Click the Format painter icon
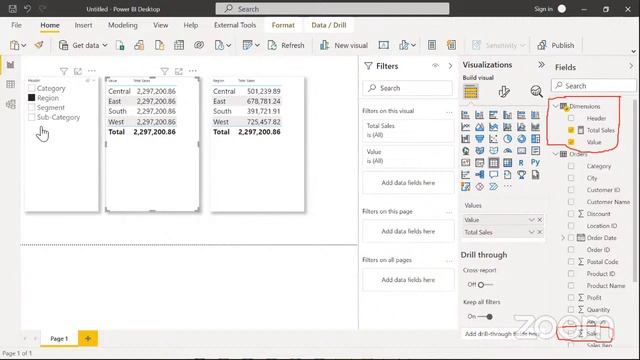Screen dimensions: 640x360 [x=39, y=45]
